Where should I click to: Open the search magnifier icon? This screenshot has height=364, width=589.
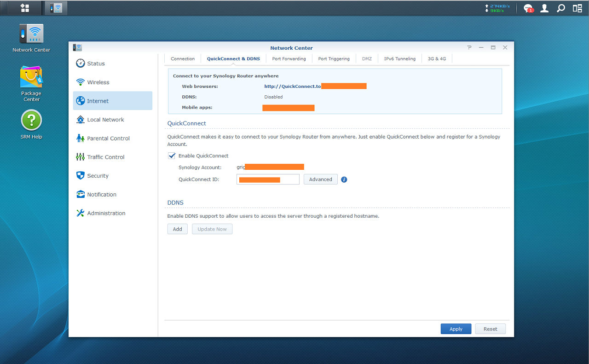tap(560, 8)
